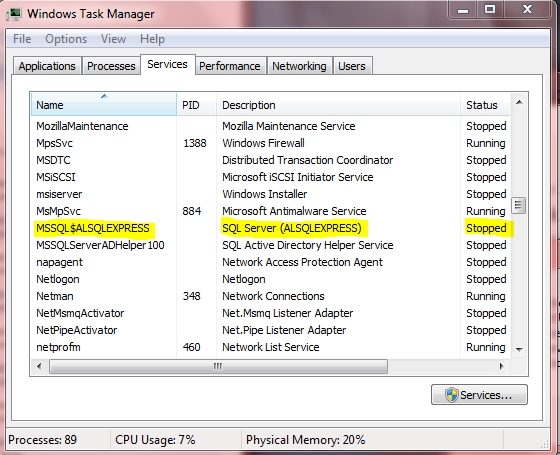Switch to the Applications tab
The width and height of the screenshot is (560, 455).
click(47, 66)
